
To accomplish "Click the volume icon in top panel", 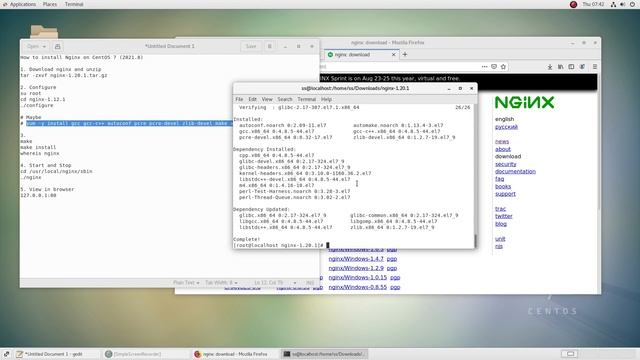I will point(622,4).
